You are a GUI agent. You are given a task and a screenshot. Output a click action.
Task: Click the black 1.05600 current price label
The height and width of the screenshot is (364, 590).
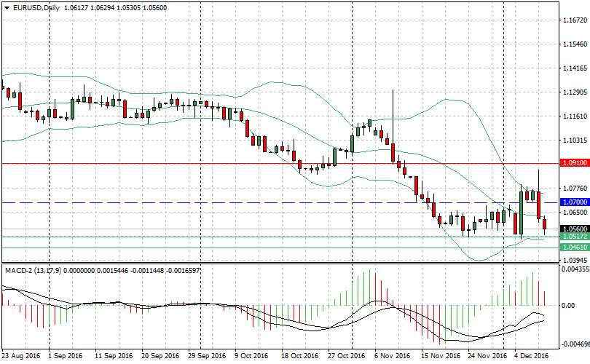click(x=573, y=229)
